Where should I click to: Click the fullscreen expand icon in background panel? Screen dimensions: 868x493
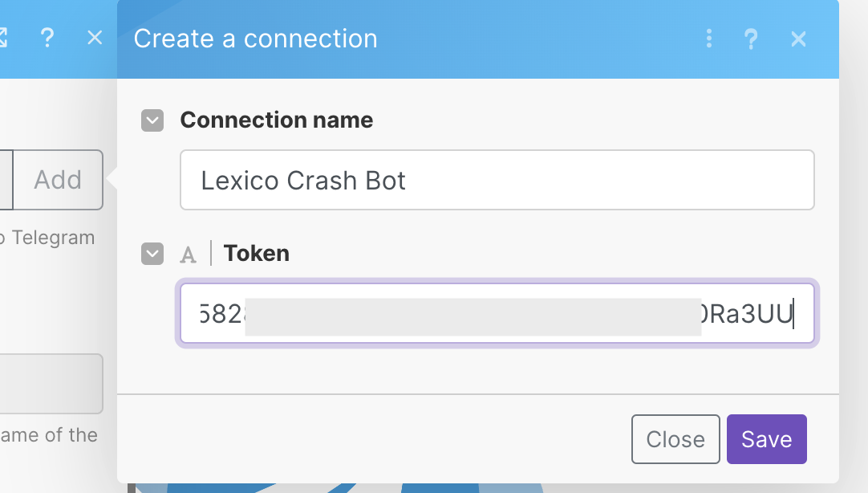pyautogui.click(x=2, y=38)
